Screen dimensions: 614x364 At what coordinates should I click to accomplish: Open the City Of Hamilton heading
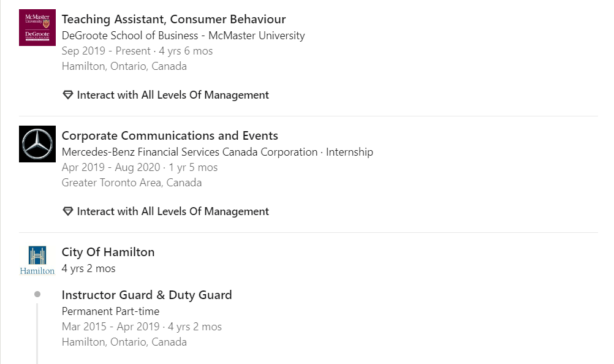tap(108, 252)
